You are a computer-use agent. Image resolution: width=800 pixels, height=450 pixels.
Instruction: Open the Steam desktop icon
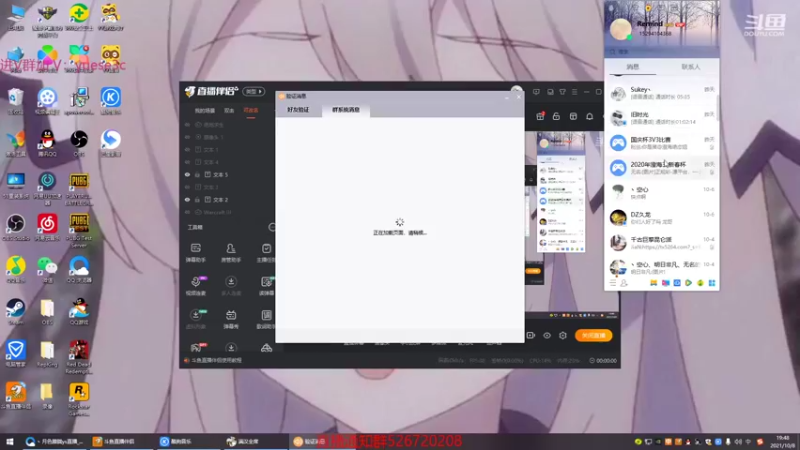click(x=15, y=312)
